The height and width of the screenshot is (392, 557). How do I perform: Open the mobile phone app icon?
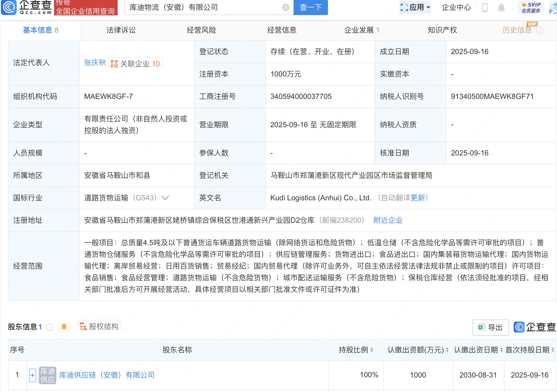[x=485, y=7]
